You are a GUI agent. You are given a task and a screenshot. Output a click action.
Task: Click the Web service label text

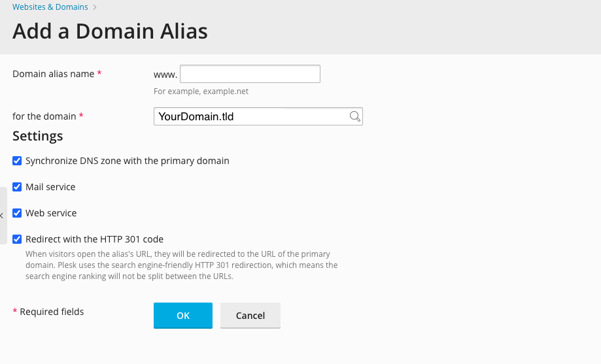(x=51, y=213)
